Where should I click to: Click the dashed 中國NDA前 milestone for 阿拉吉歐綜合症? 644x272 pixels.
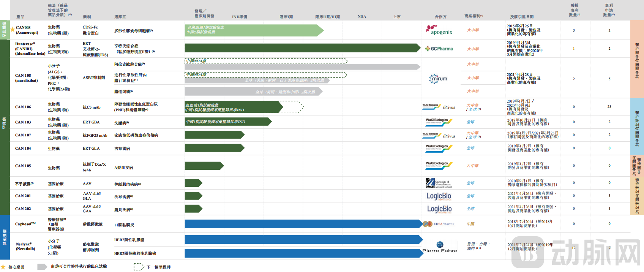[x=266, y=61]
